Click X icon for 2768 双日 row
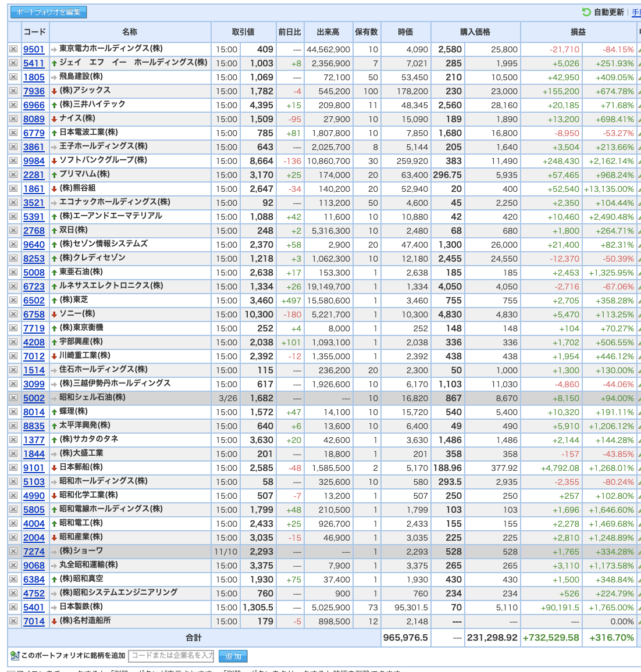This screenshot has width=641, height=672. point(13,231)
